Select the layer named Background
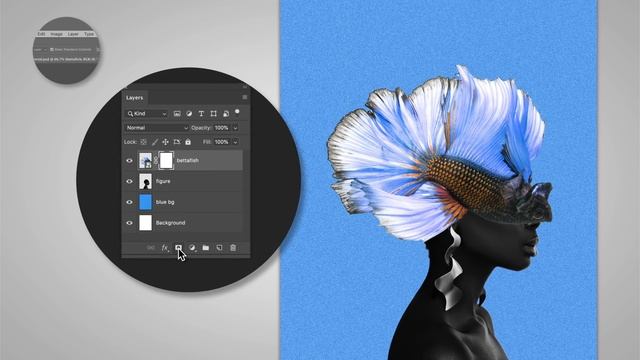Screen dimensions: 640x360 [x=171, y=223]
